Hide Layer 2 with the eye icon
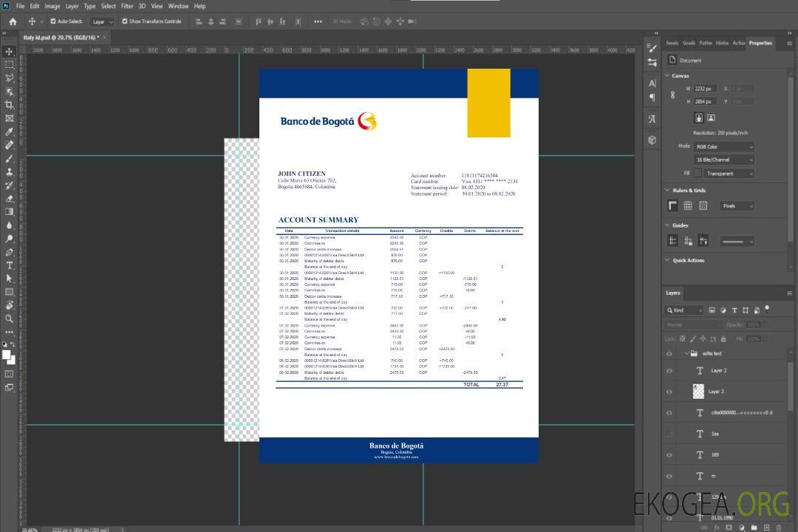 pyautogui.click(x=669, y=371)
